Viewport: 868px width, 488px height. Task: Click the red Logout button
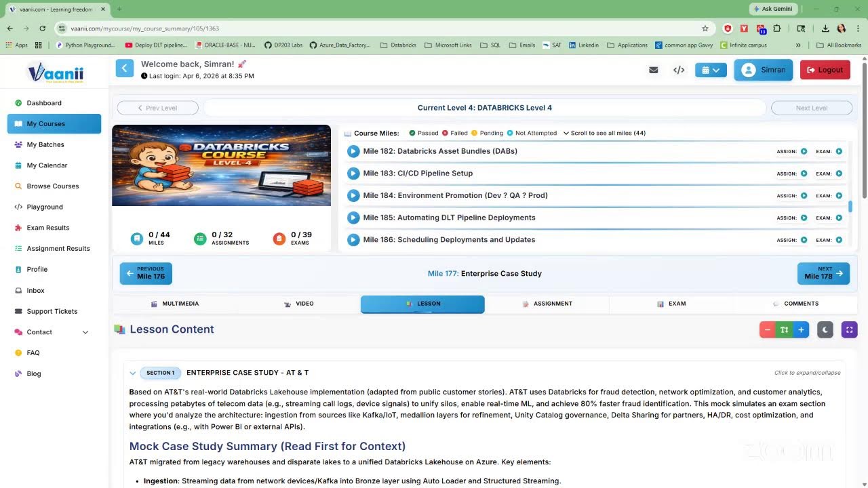point(825,70)
